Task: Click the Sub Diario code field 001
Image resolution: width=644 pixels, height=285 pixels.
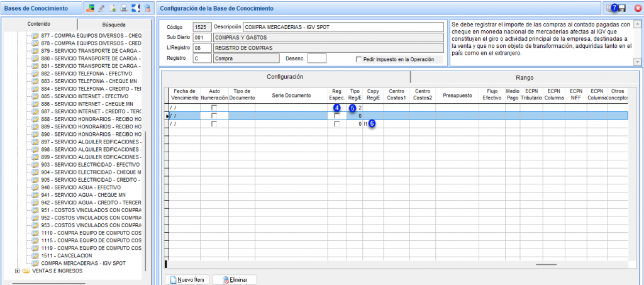Action: [x=203, y=38]
